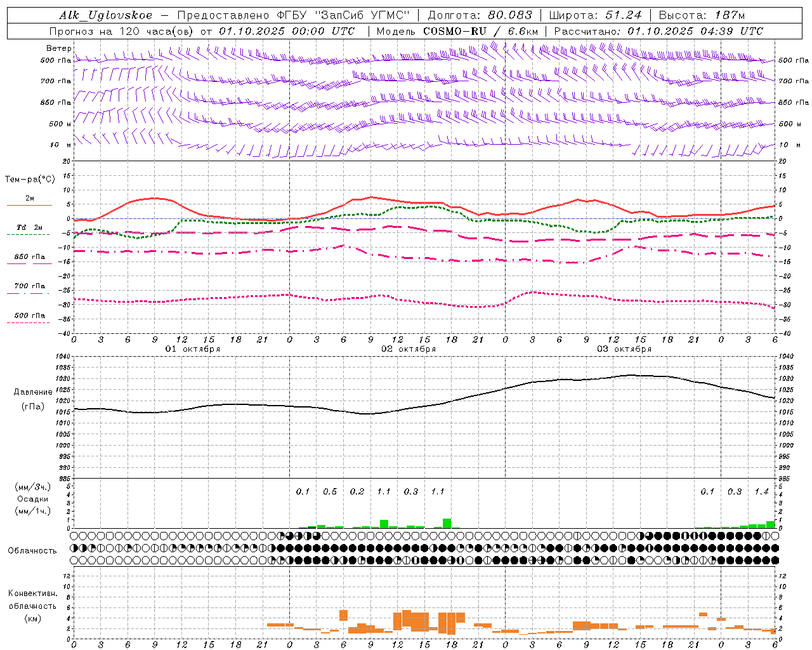Click the "Облачность" cloud cover label

[x=32, y=550]
